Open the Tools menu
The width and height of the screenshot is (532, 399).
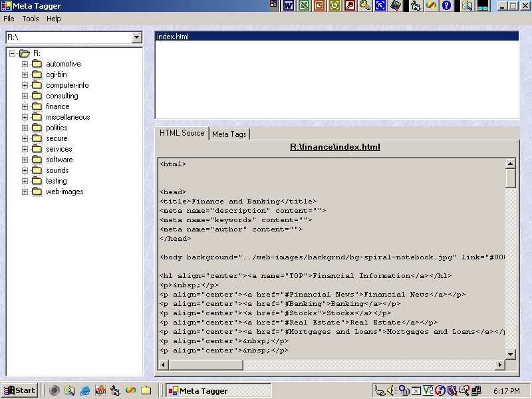tap(31, 19)
